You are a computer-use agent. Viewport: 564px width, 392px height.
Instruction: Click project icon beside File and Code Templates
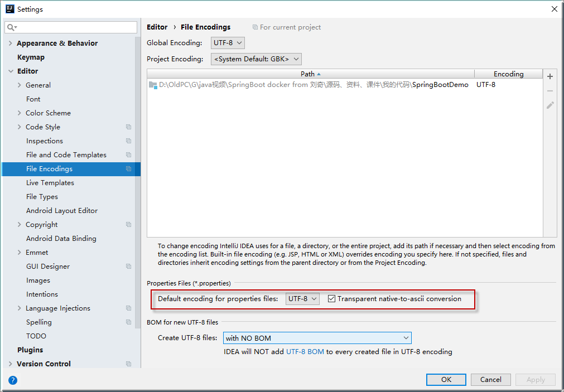coord(128,154)
